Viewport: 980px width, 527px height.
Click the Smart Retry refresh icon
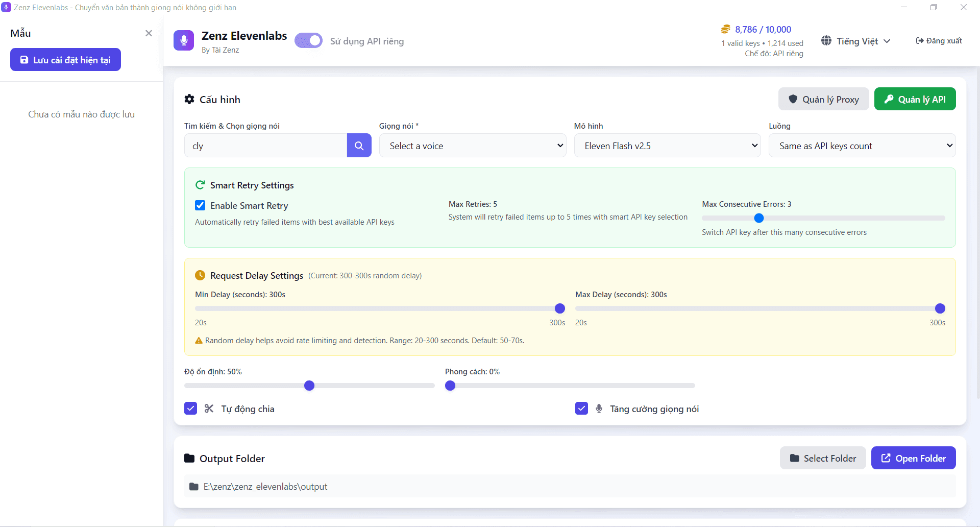(200, 185)
